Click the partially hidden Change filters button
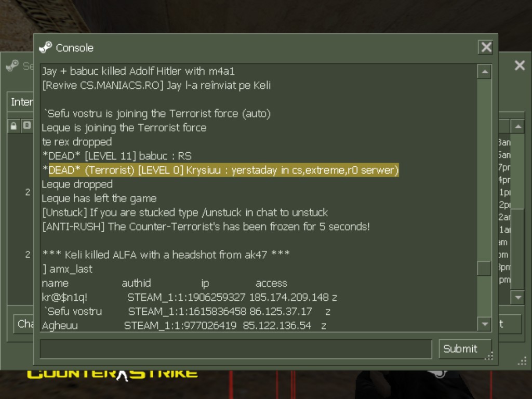 pos(24,324)
